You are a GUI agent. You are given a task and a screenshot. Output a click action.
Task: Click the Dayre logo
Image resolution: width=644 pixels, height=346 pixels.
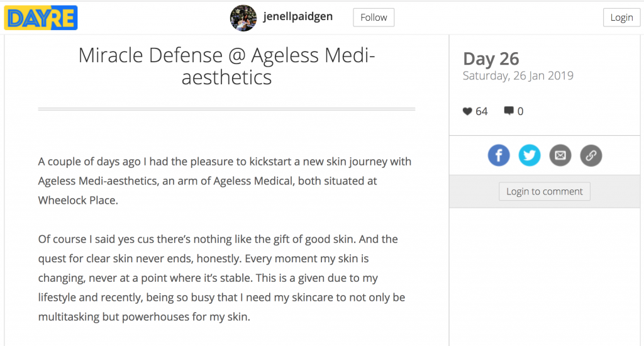coord(41,18)
